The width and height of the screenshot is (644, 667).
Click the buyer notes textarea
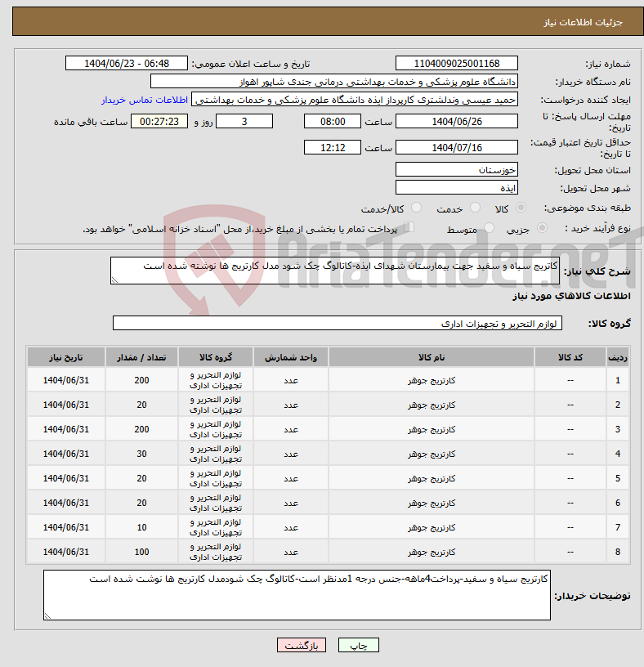click(297, 595)
